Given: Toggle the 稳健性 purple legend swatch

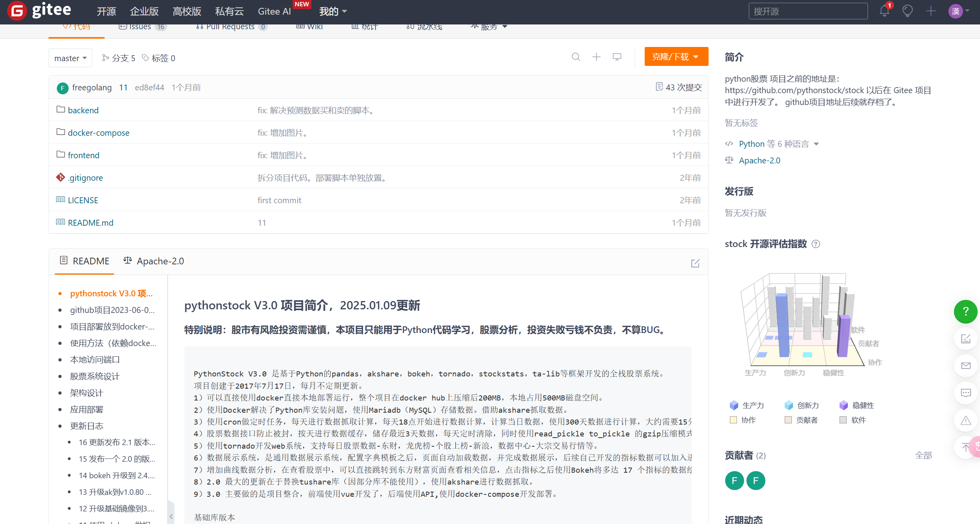Looking at the screenshot, I should tap(843, 405).
